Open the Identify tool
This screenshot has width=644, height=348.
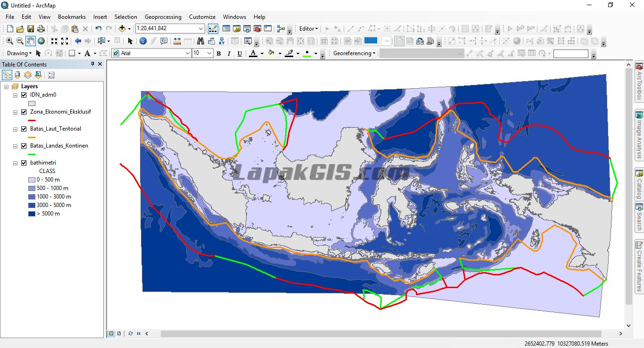pyautogui.click(x=143, y=41)
